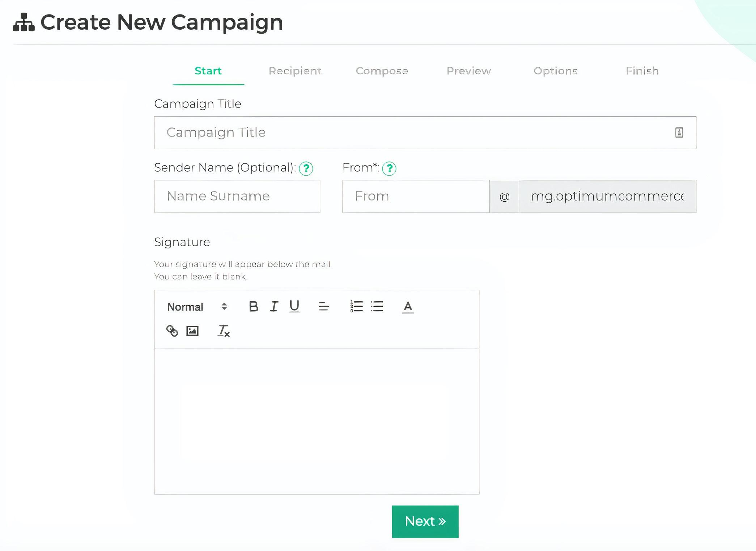Click the 'Campaign Title' label above field
This screenshot has height=551, width=756.
[198, 104]
